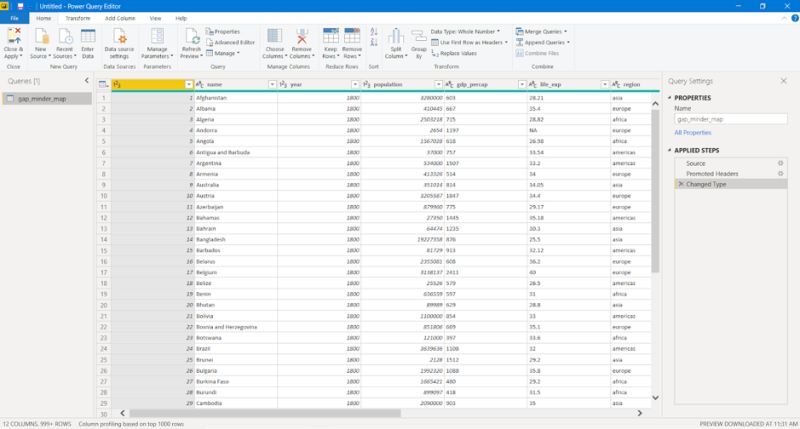Click the Save icon in title bar
This screenshot has height=429, width=800.
(20, 6)
